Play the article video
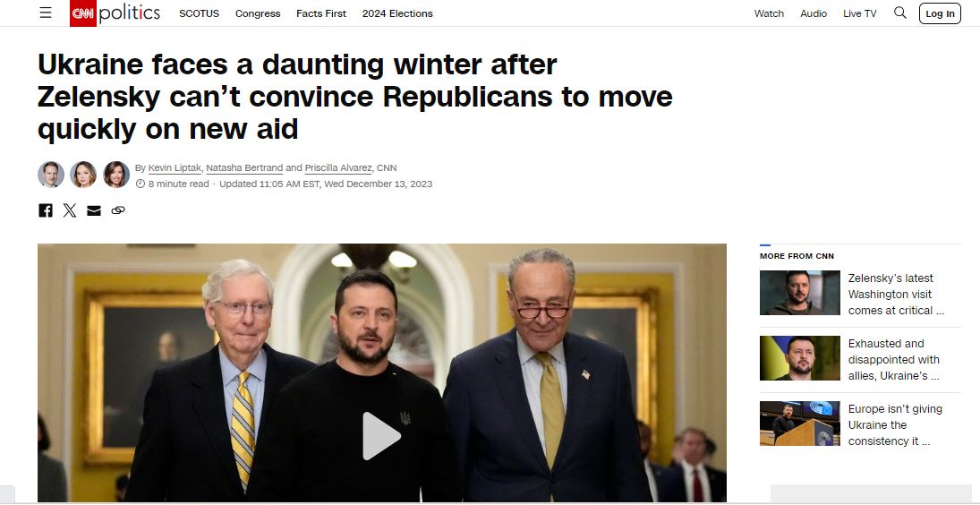980x505 pixels. (x=381, y=436)
